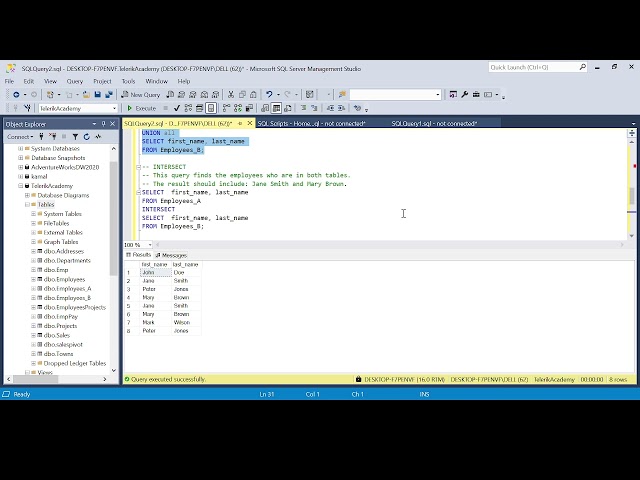Click Change Connection plug icon
640x480 pixels.
click(27, 108)
